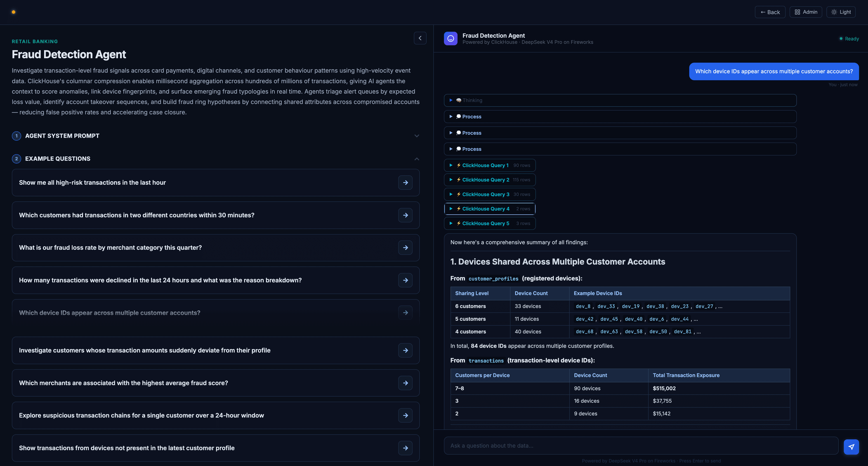Open the Admin page
Image resolution: width=868 pixels, height=466 pixels.
[x=806, y=12]
